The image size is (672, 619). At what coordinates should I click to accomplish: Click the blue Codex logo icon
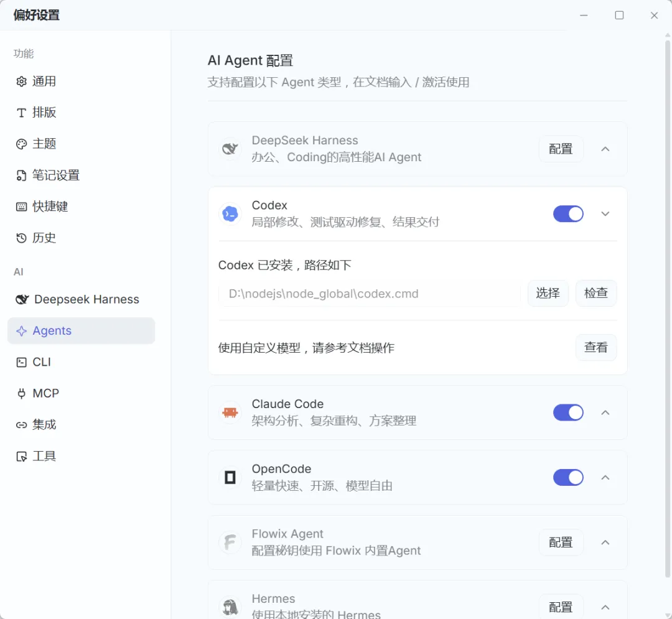click(230, 213)
